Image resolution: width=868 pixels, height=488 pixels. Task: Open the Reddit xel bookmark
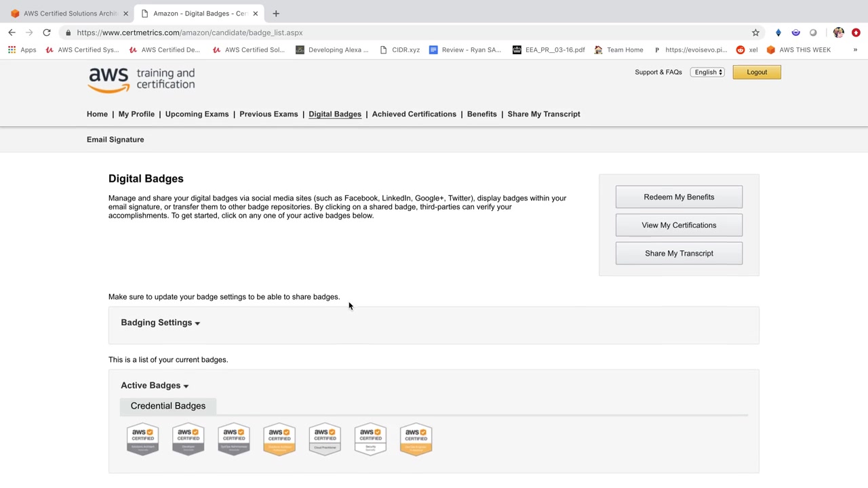[747, 49]
